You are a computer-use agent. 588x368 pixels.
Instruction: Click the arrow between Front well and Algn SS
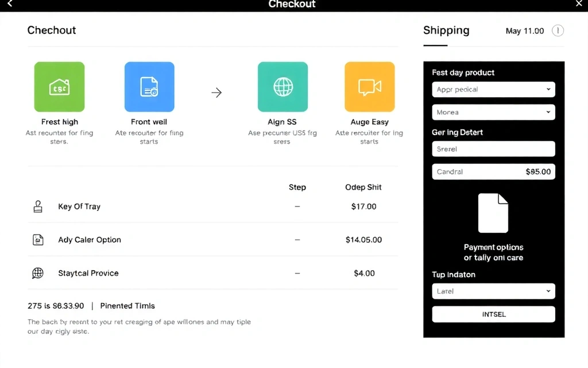pos(216,92)
